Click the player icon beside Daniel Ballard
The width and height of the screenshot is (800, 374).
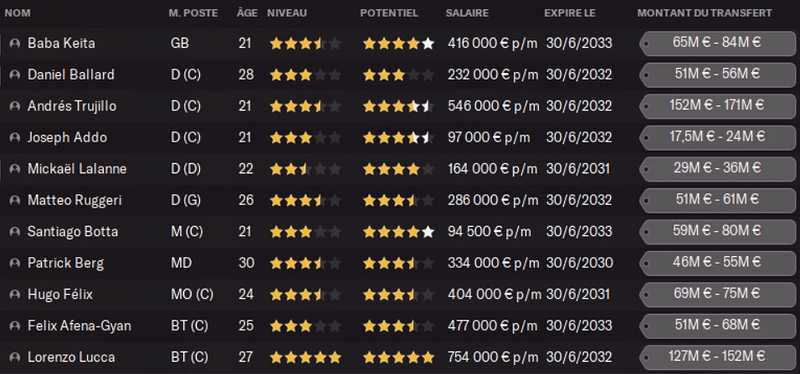tap(14, 75)
